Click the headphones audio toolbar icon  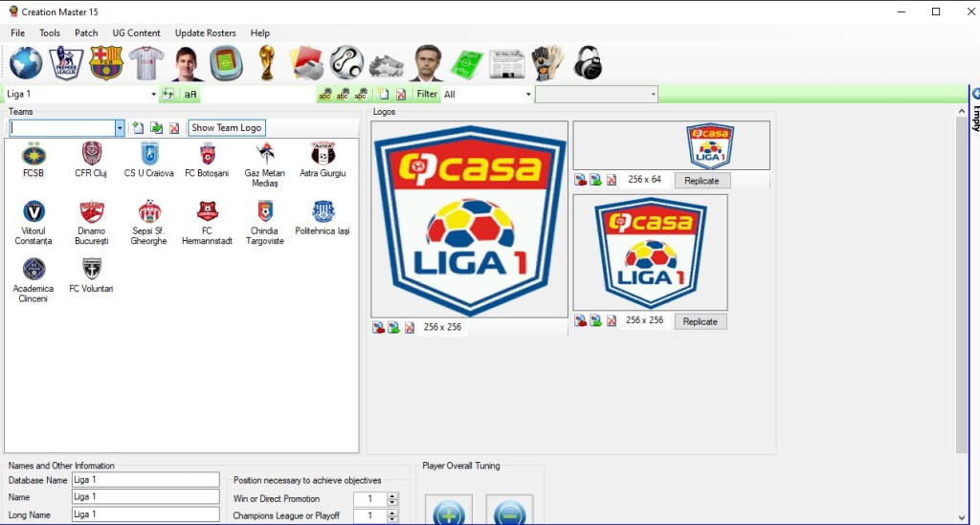coord(588,63)
